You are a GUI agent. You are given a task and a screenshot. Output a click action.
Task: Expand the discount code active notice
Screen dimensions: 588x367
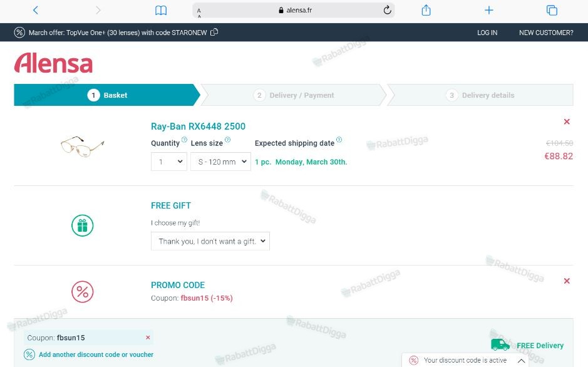click(x=521, y=361)
